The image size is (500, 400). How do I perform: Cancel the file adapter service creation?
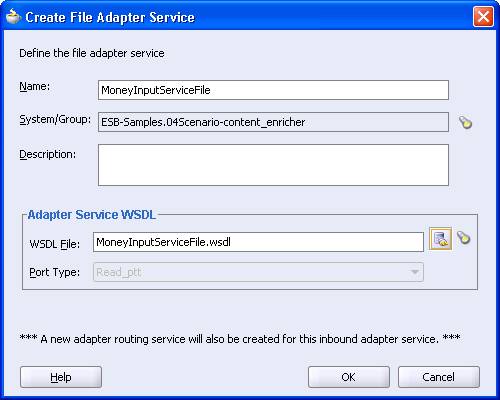pos(439,377)
